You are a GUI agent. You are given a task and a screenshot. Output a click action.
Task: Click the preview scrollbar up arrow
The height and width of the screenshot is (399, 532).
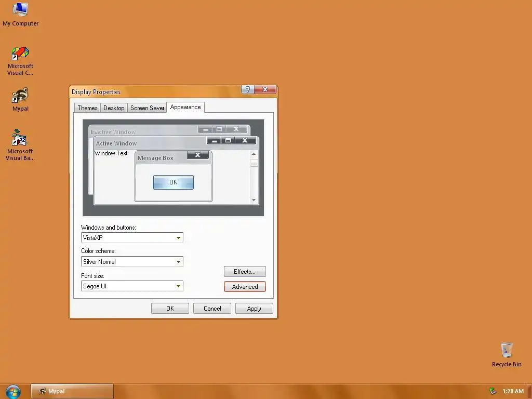point(254,154)
